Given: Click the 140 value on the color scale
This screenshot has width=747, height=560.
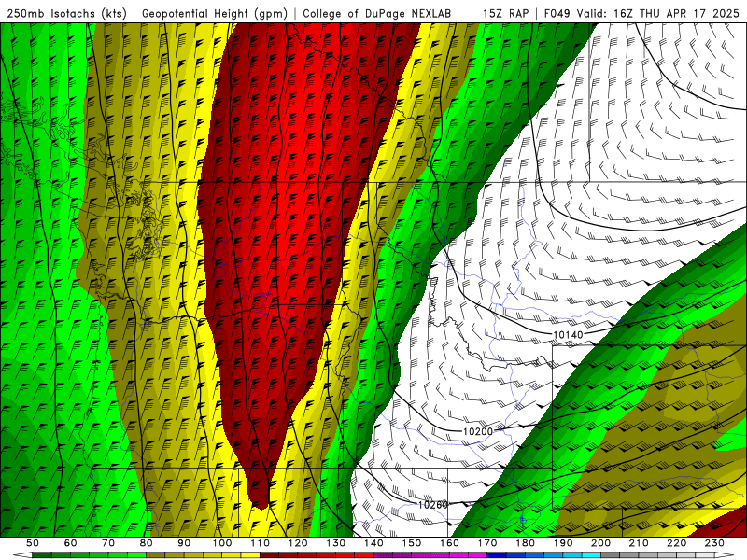Looking at the screenshot, I should 373,543.
